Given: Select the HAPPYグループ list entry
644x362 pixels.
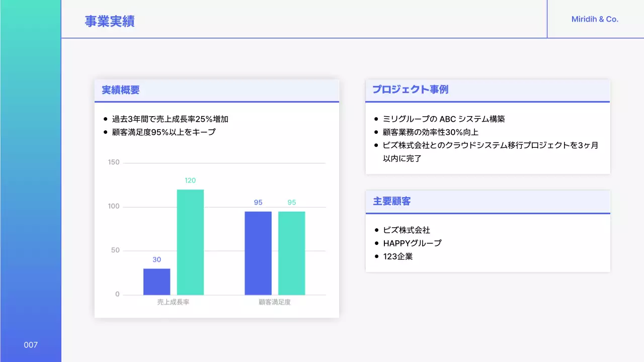Looking at the screenshot, I should 412,243.
